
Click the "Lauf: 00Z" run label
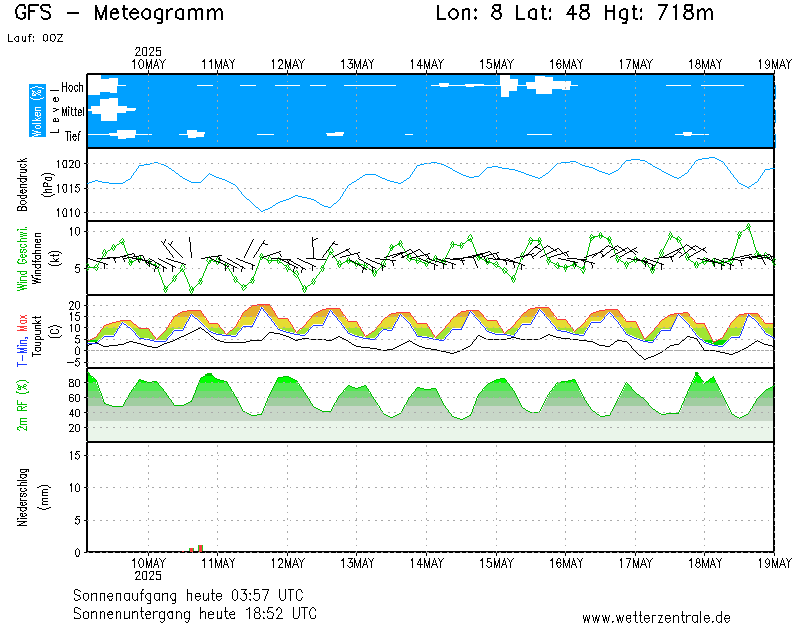(x=35, y=38)
